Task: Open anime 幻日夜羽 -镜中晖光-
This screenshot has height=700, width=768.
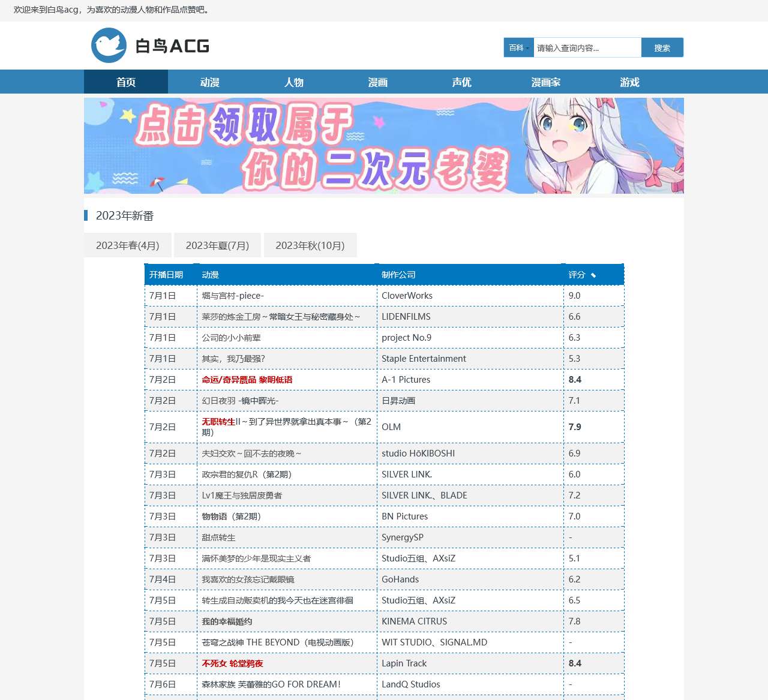Action: click(x=240, y=401)
